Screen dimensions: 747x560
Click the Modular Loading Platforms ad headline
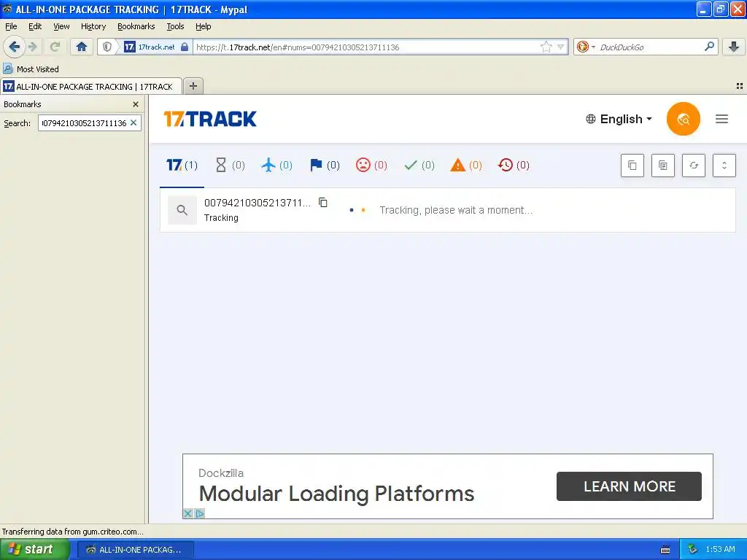point(336,494)
